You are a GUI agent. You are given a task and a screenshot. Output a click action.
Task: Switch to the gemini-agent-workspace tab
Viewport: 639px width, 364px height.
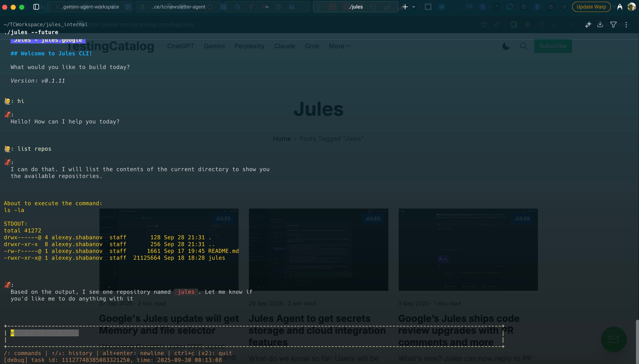click(90, 6)
